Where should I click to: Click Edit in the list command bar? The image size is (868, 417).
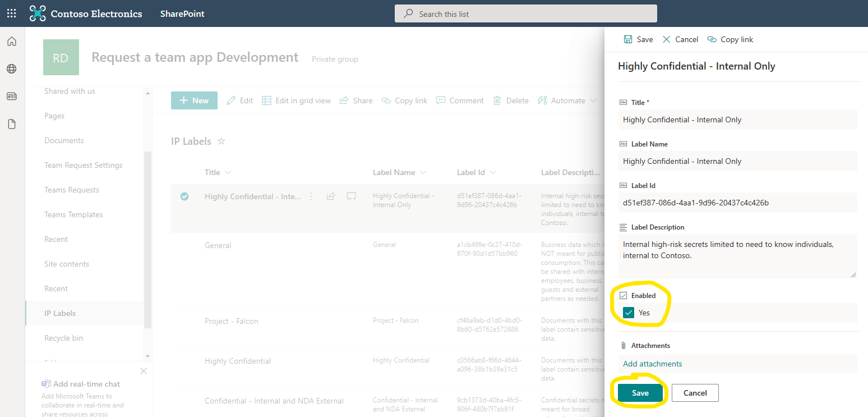pyautogui.click(x=239, y=100)
